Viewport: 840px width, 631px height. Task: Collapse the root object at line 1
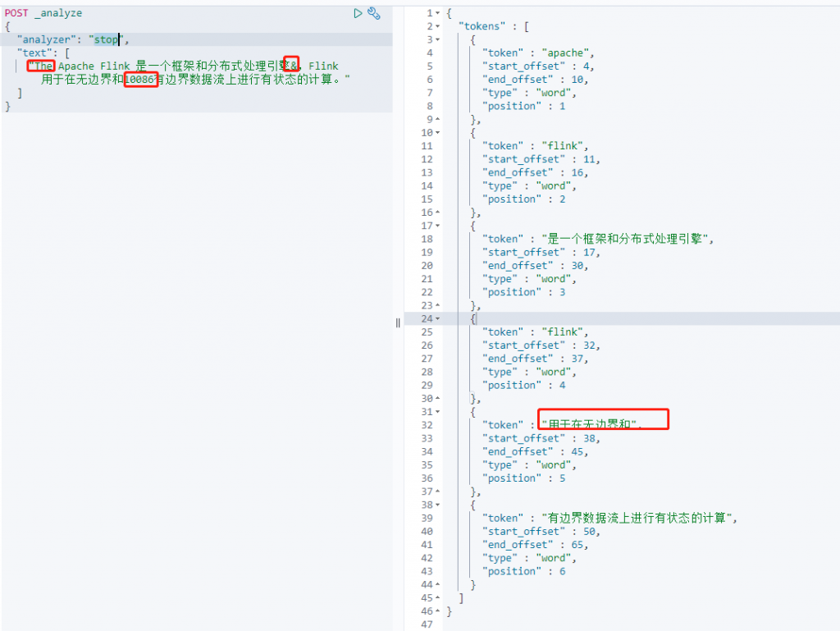438,13
